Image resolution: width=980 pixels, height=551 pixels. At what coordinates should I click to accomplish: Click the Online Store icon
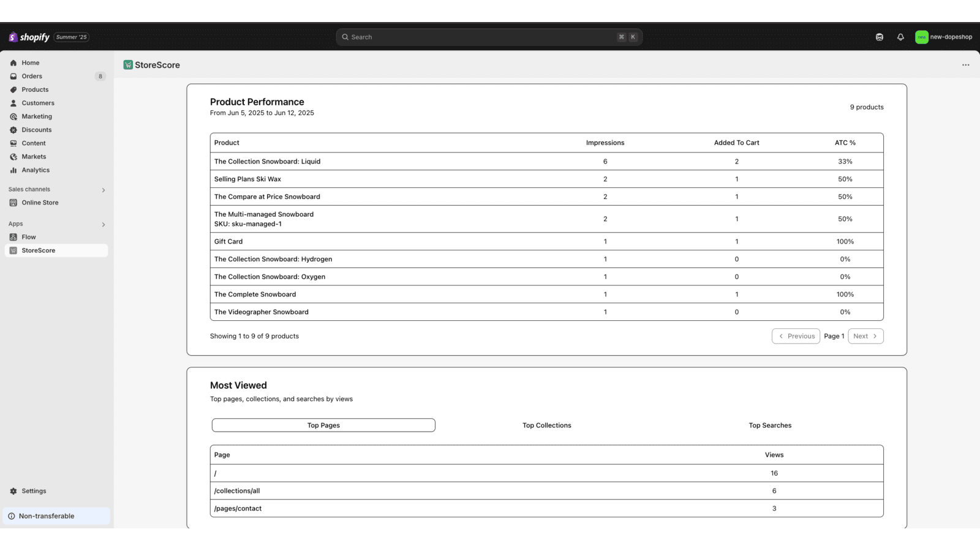(x=13, y=203)
